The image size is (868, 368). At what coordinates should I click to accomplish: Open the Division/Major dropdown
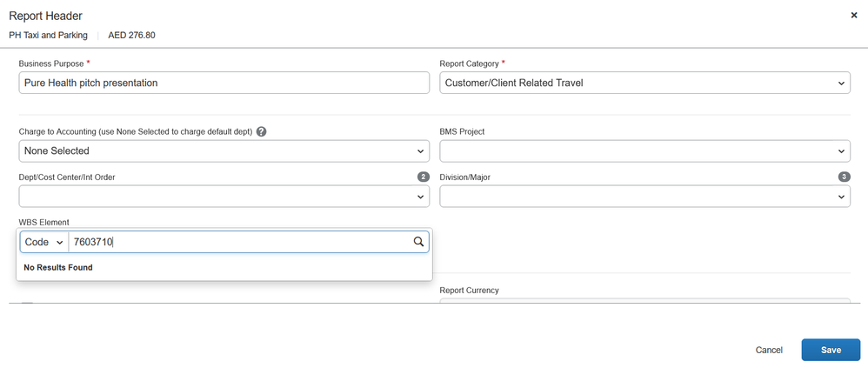point(644,197)
